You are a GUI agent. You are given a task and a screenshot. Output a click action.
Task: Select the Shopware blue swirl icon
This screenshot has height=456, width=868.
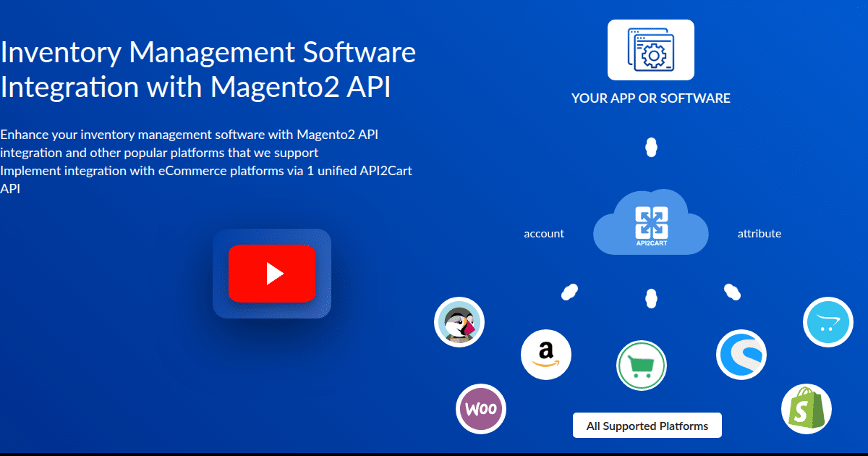point(741,355)
